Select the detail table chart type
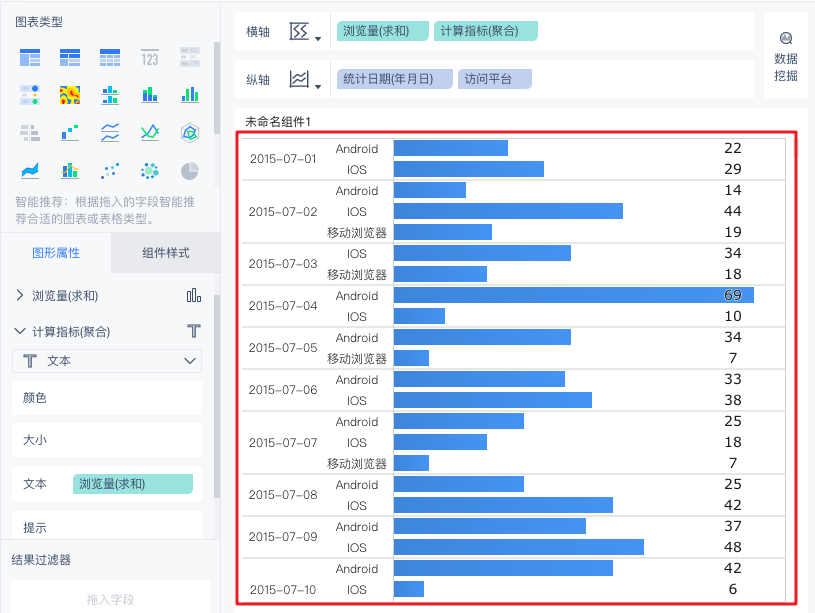The width and height of the screenshot is (815, 613). tap(110, 58)
